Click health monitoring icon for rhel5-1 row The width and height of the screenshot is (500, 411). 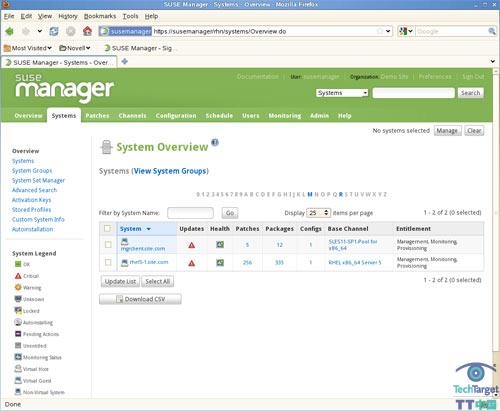click(220, 263)
